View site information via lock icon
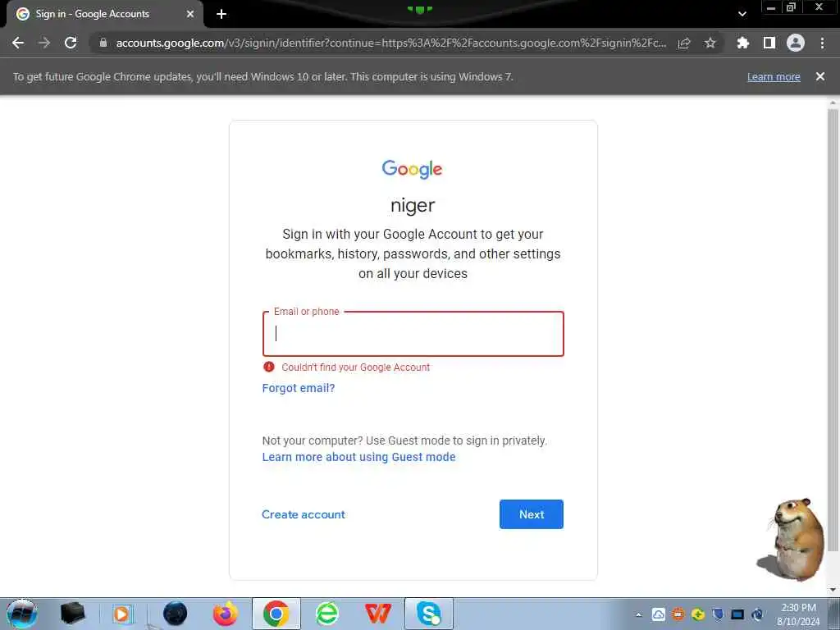The width and height of the screenshot is (840, 630). pos(103,43)
